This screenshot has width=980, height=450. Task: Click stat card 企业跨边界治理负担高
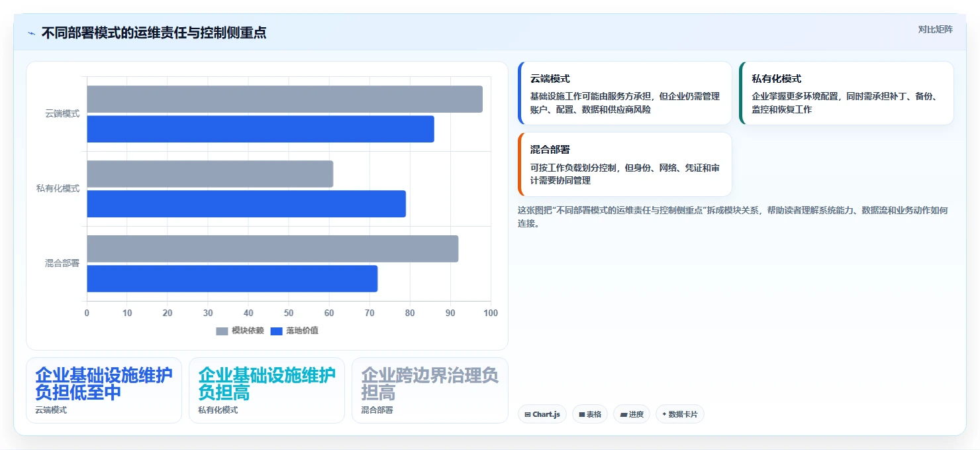430,390
